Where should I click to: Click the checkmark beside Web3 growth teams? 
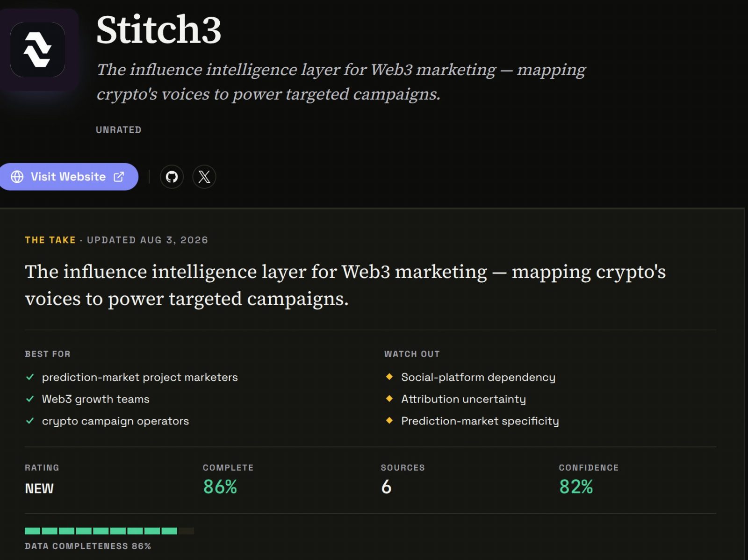30,399
